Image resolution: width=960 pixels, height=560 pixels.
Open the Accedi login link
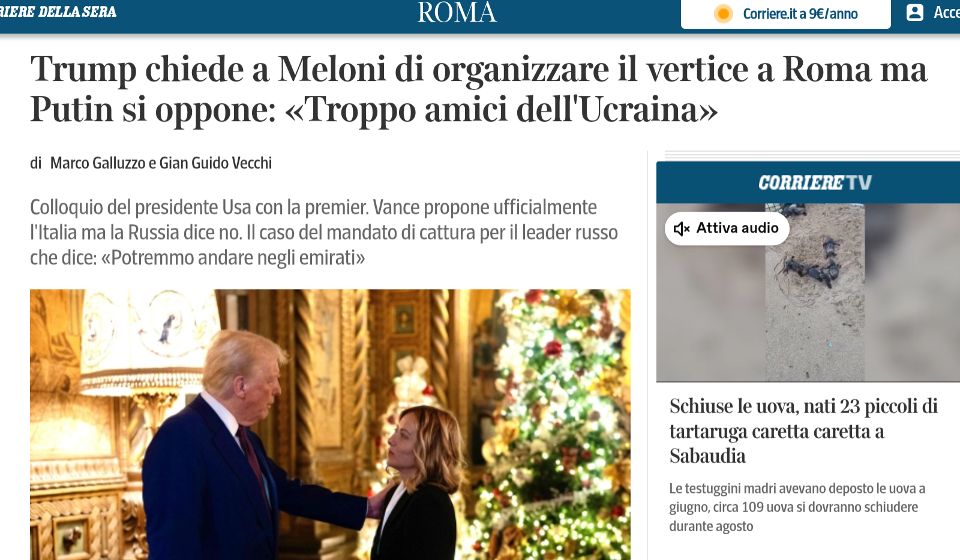947,13
